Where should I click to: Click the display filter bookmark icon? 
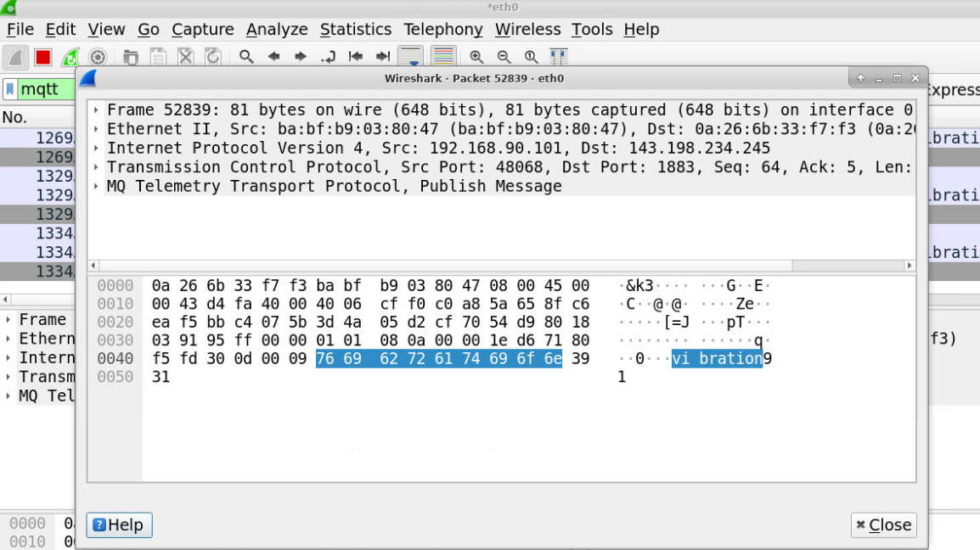point(10,89)
